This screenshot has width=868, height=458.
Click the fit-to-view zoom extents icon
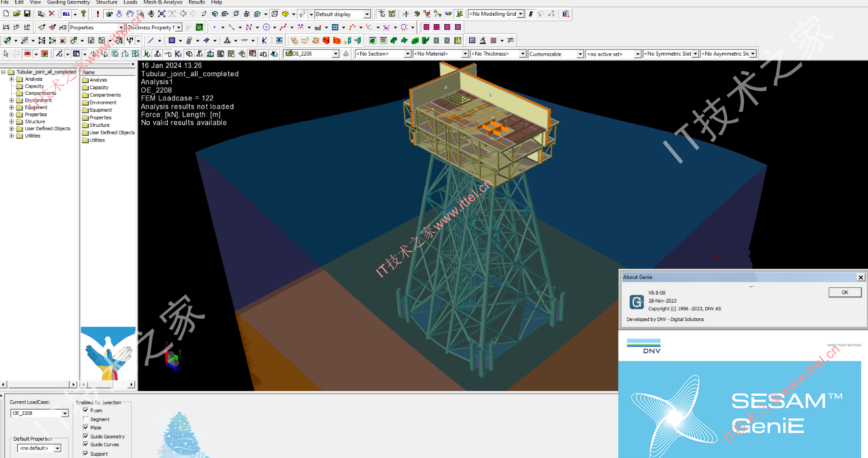[x=162, y=14]
